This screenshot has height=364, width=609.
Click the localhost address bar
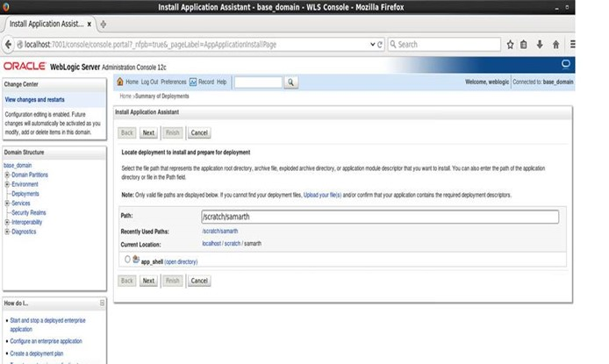194,45
